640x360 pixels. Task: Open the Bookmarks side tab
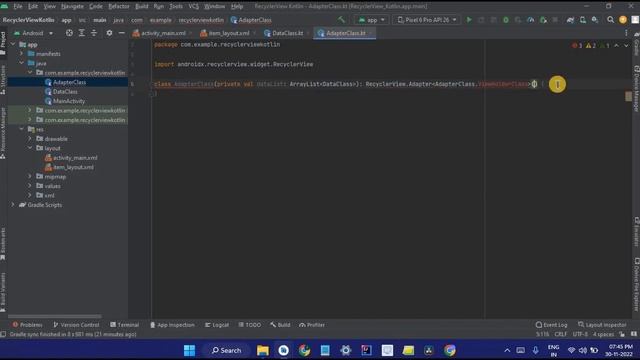point(3,244)
